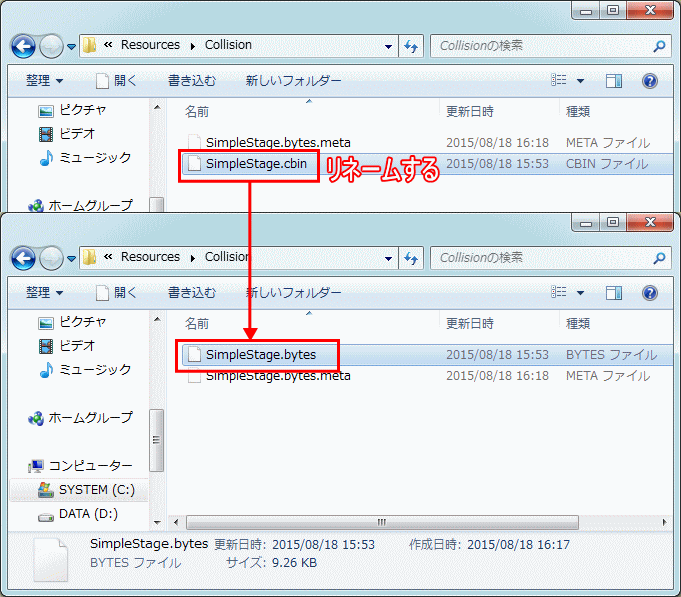Select ミュージック in lower navigation pane
681x597 pixels.
(x=85, y=370)
